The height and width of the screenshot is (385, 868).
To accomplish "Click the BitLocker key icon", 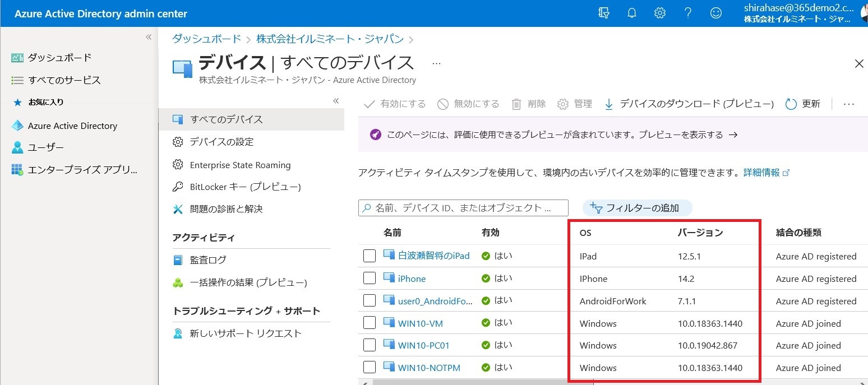I will point(178,187).
